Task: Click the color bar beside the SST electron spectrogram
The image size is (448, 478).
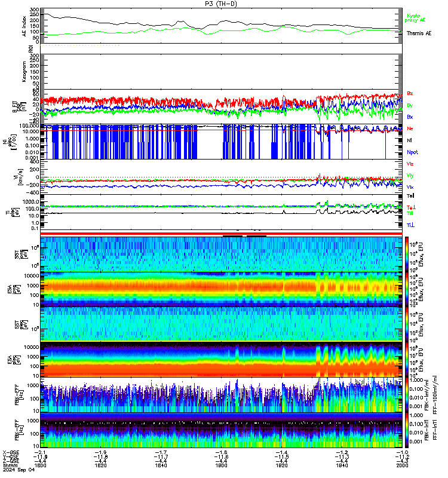Action: (407, 324)
